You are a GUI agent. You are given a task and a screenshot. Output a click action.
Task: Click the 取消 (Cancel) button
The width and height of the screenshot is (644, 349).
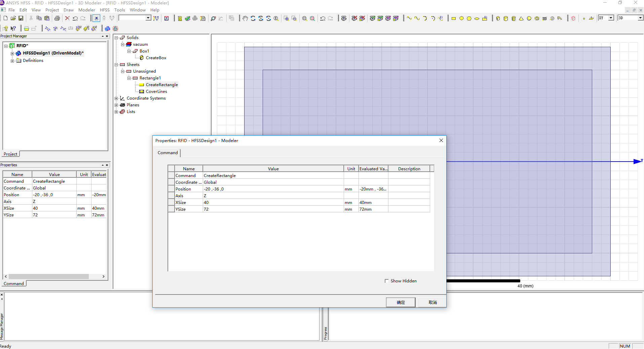point(432,302)
